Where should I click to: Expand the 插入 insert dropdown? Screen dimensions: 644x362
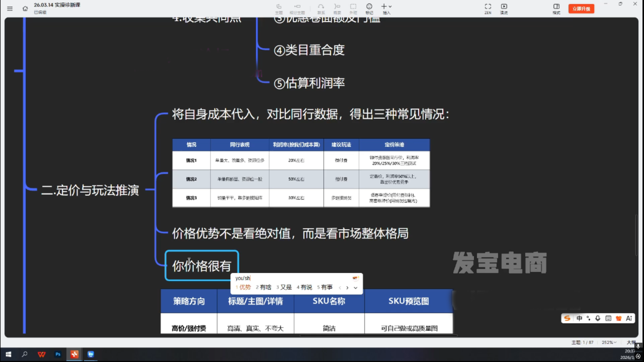point(386,8)
